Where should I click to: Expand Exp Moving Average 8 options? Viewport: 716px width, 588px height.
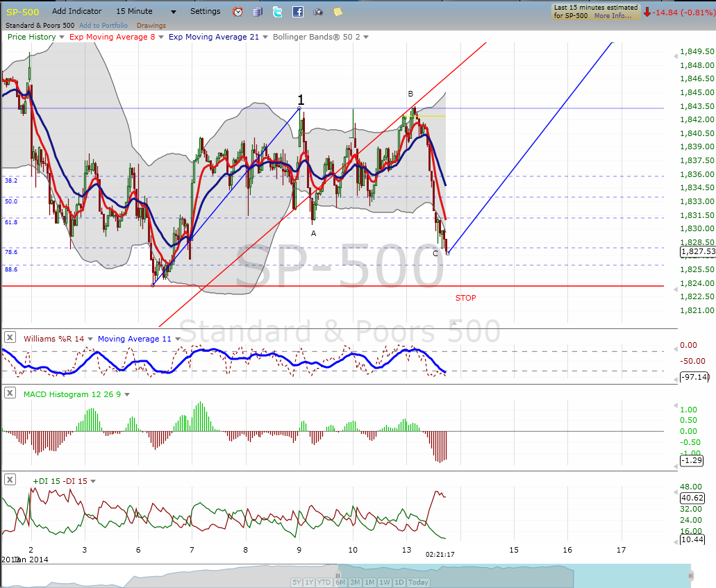click(160, 37)
